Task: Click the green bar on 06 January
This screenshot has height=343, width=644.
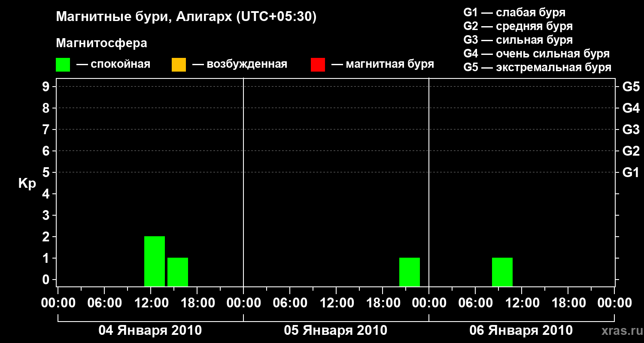Action: [502, 272]
